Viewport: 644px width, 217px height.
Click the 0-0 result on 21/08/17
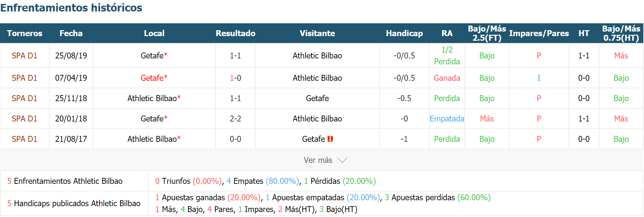coord(235,139)
